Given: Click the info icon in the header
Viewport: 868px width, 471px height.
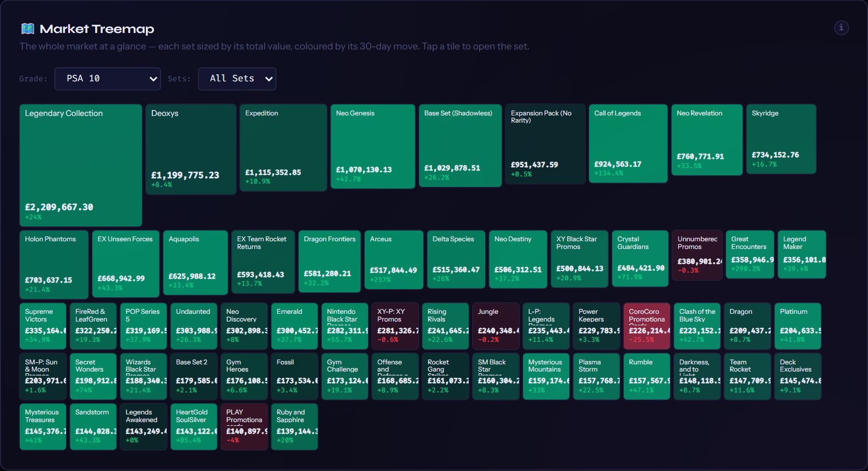Looking at the screenshot, I should click(841, 27).
